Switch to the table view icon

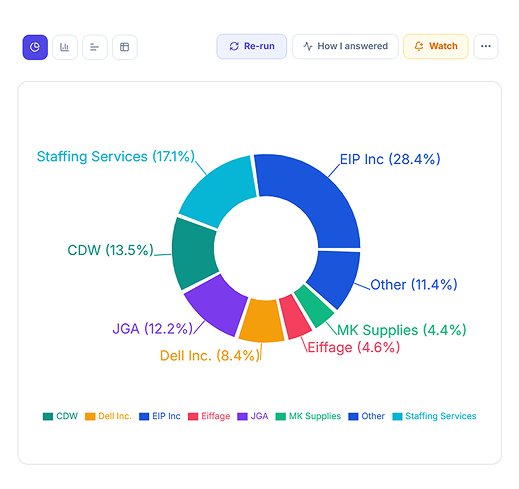pyautogui.click(x=125, y=47)
